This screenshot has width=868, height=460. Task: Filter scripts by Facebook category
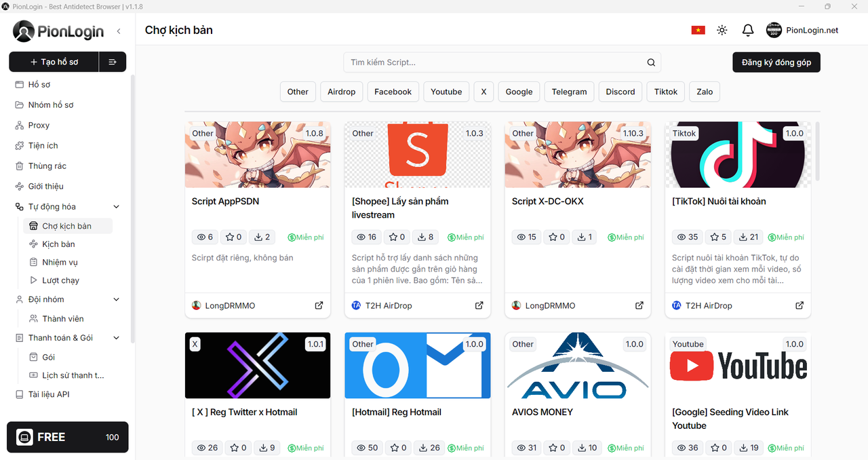pyautogui.click(x=393, y=92)
